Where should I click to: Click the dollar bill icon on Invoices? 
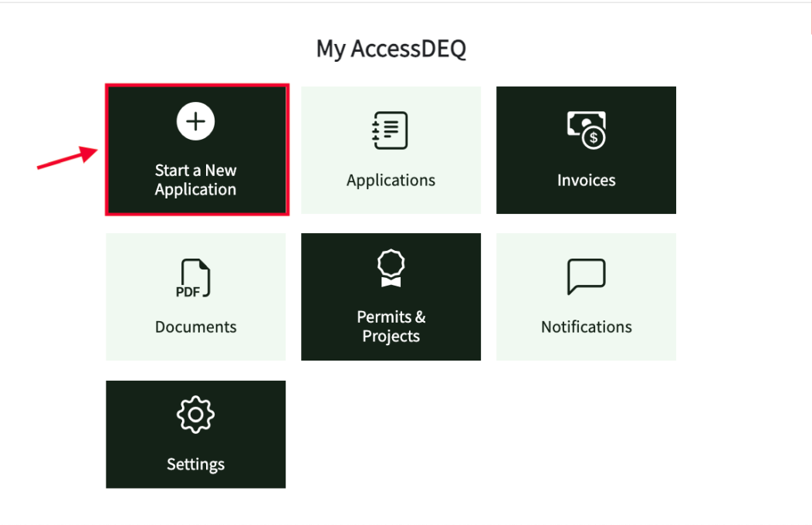586,128
